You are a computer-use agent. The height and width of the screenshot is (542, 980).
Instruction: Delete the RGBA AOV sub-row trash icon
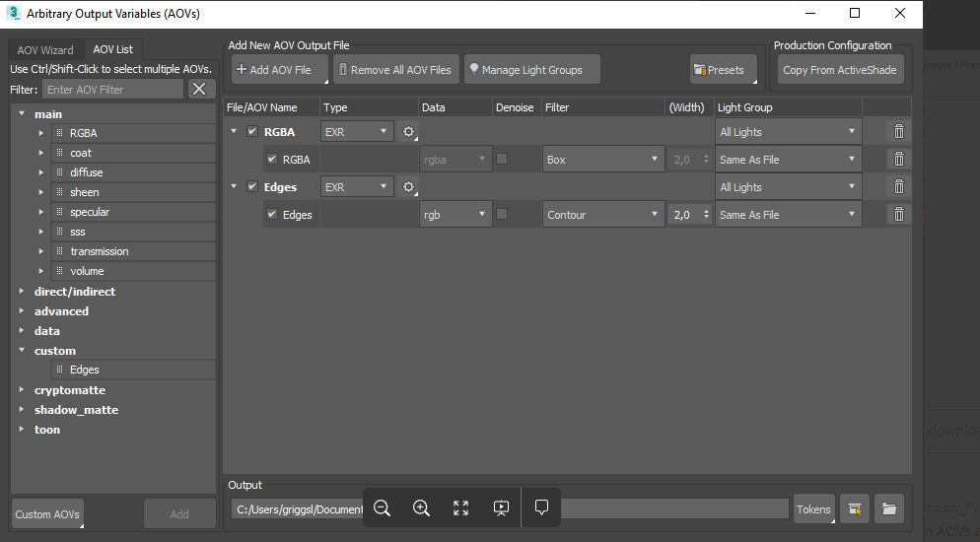898,160
